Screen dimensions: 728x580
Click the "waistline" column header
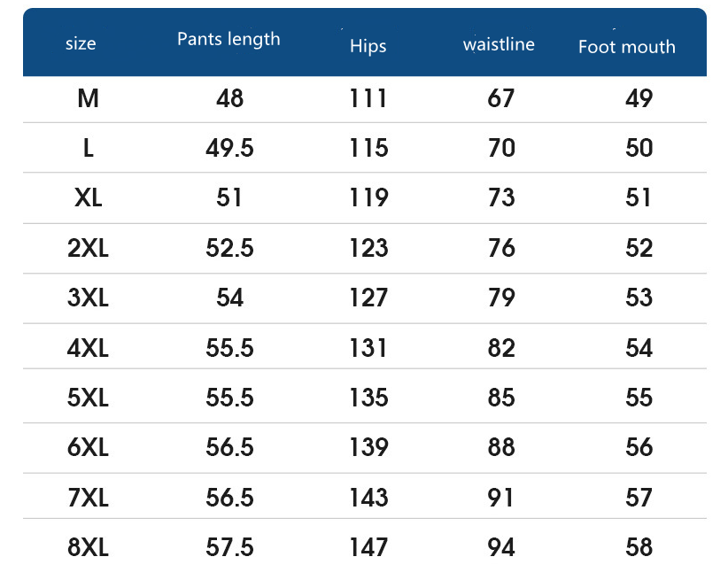coord(499,44)
